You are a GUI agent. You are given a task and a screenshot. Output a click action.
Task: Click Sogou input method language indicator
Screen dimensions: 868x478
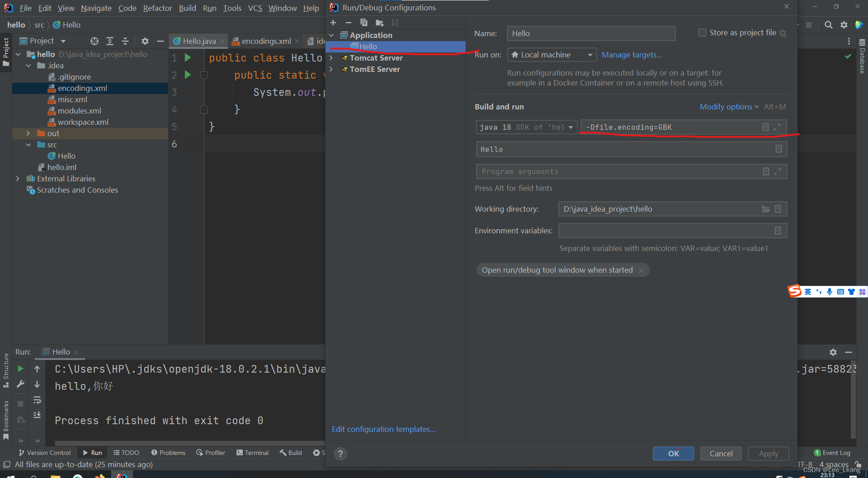point(808,292)
